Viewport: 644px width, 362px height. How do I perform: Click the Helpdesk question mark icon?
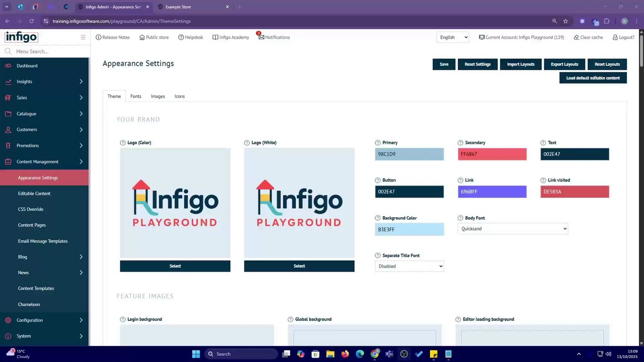[181, 37]
